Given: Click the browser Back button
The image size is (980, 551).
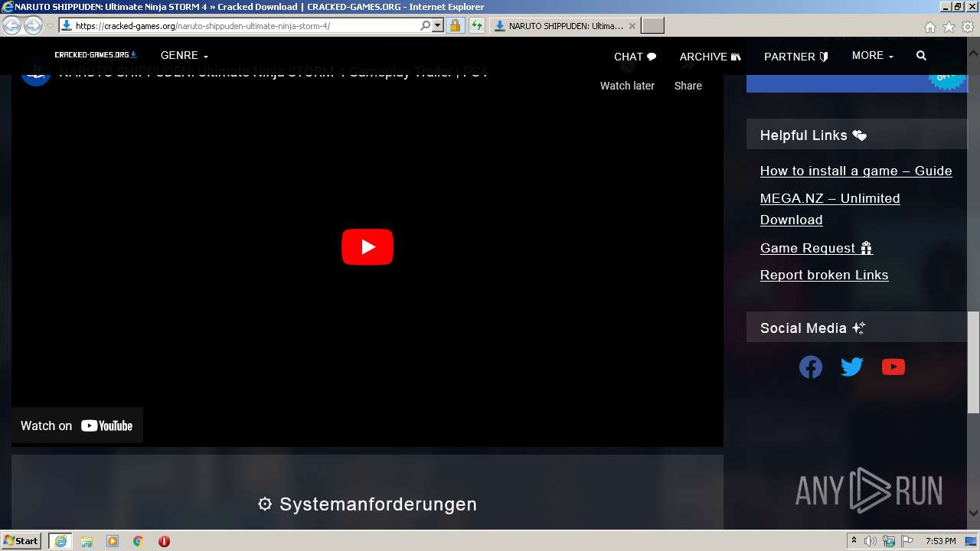Looking at the screenshot, I should pyautogui.click(x=11, y=25).
